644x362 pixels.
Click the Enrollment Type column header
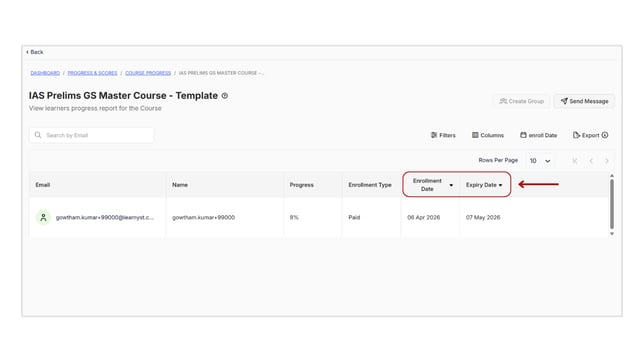(370, 185)
